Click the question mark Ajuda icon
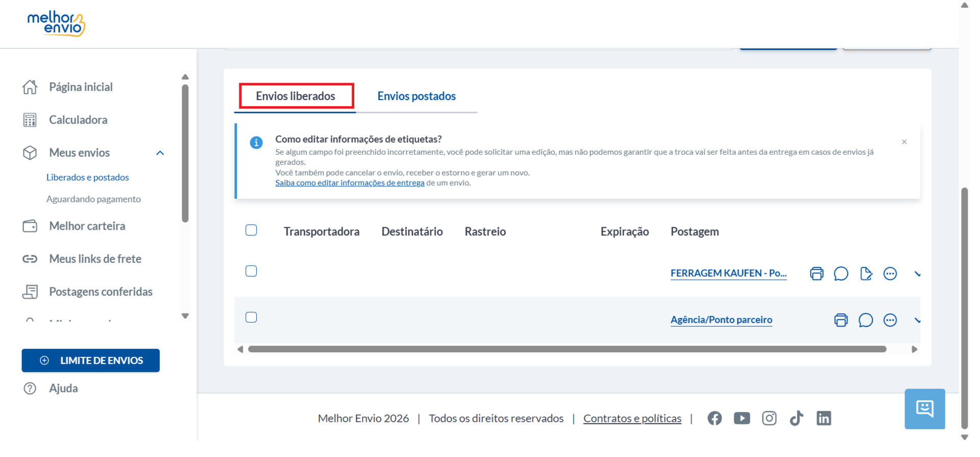The height and width of the screenshot is (457, 980). click(30, 389)
